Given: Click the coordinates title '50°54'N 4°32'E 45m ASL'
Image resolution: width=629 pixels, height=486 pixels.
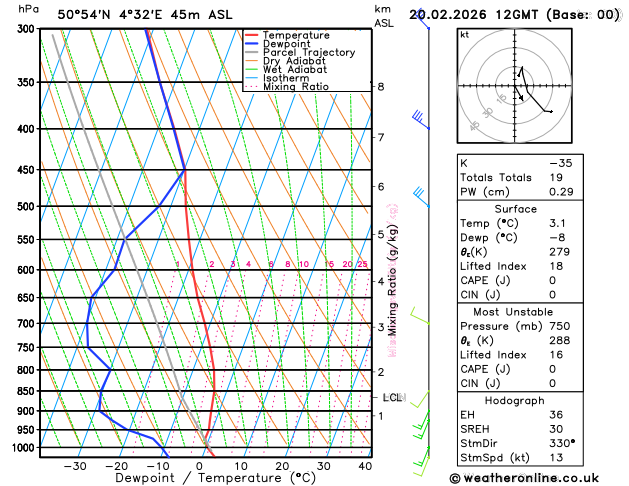Looking at the screenshot, I should (145, 15).
